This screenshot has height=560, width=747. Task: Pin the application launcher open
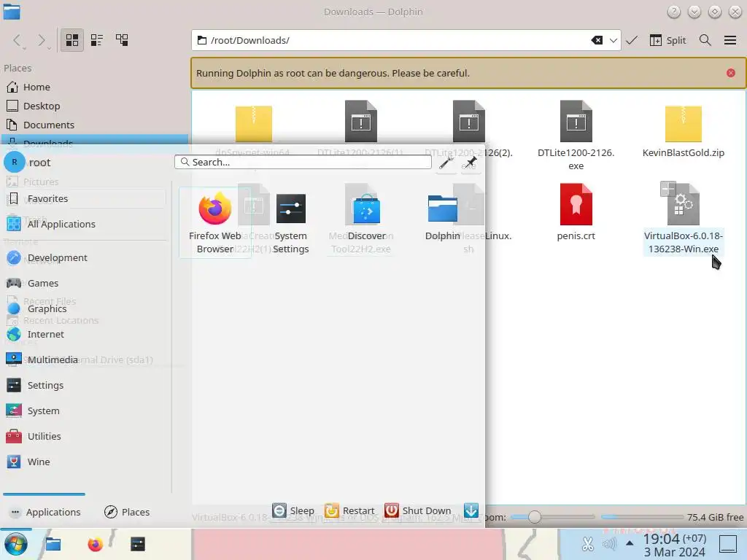coord(471,163)
